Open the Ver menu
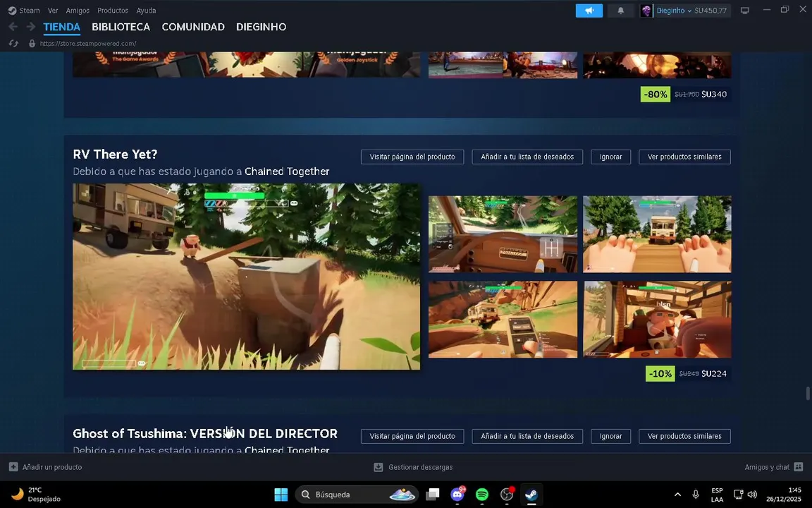Viewport: 812px width, 508px height. pyautogui.click(x=53, y=11)
